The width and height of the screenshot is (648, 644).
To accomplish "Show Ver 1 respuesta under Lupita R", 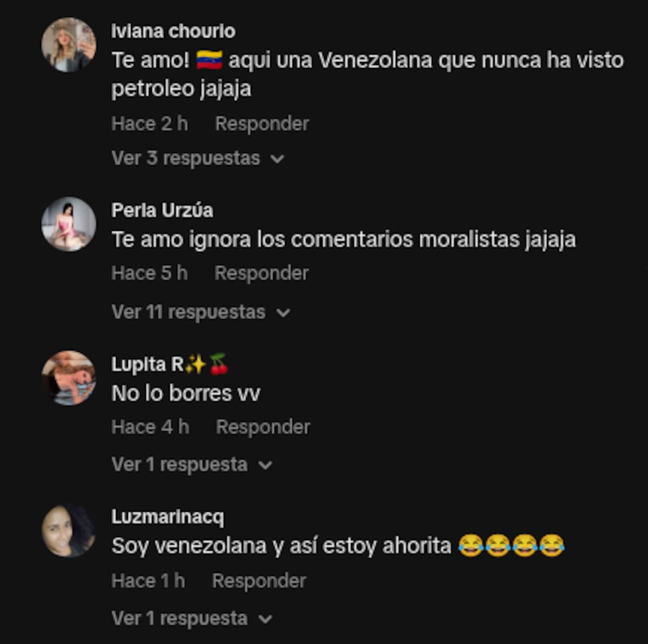I will point(179,465).
